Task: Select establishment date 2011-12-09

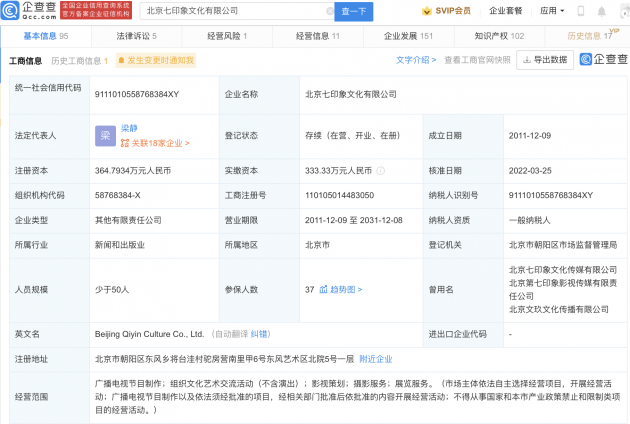Action: (530, 136)
